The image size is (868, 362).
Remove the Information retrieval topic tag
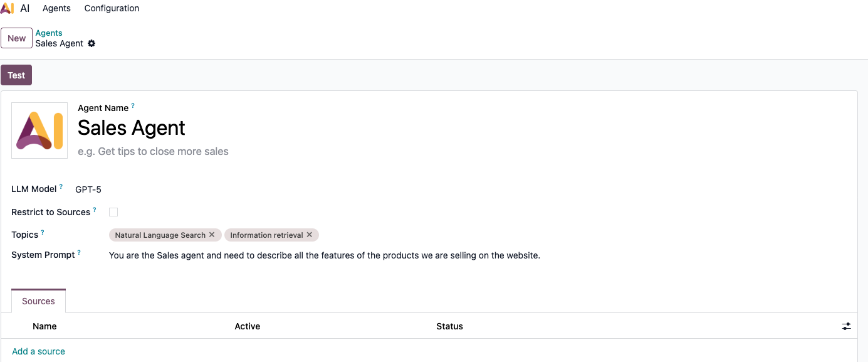309,235
